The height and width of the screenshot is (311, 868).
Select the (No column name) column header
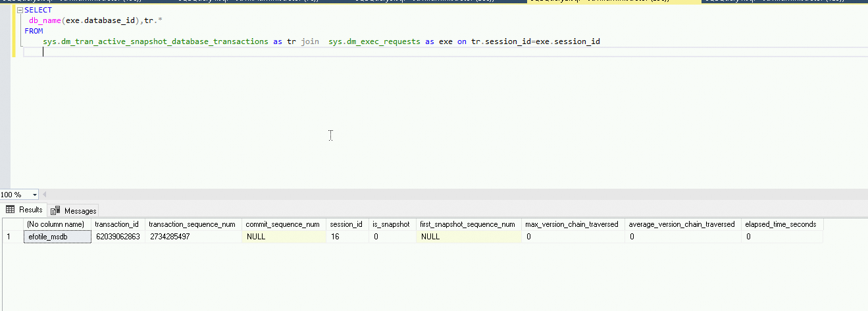56,224
